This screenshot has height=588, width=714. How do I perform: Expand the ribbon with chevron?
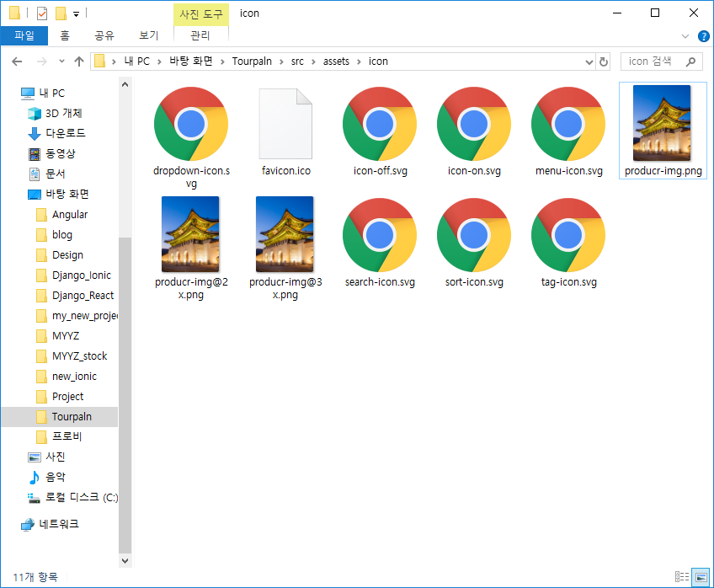[685, 36]
